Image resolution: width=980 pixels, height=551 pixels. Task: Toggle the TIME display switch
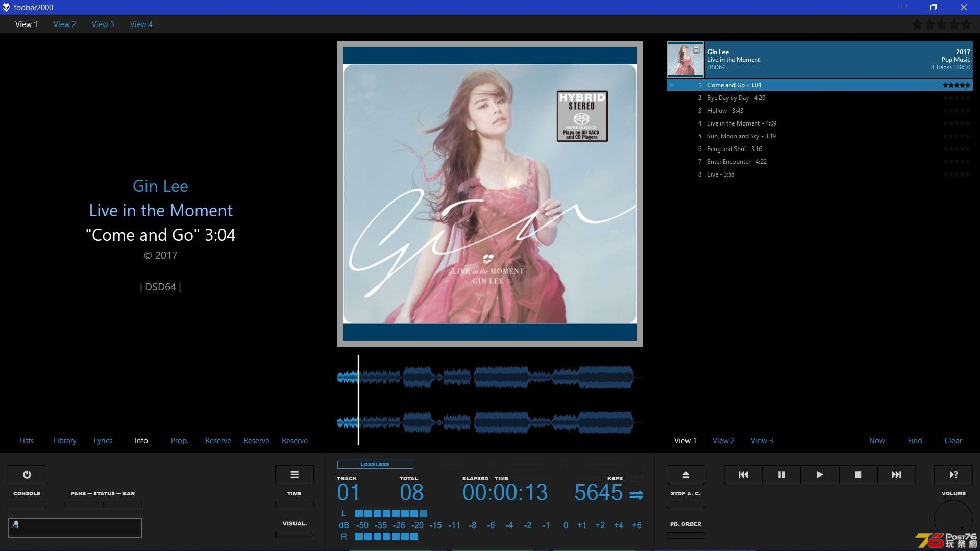coord(295,505)
